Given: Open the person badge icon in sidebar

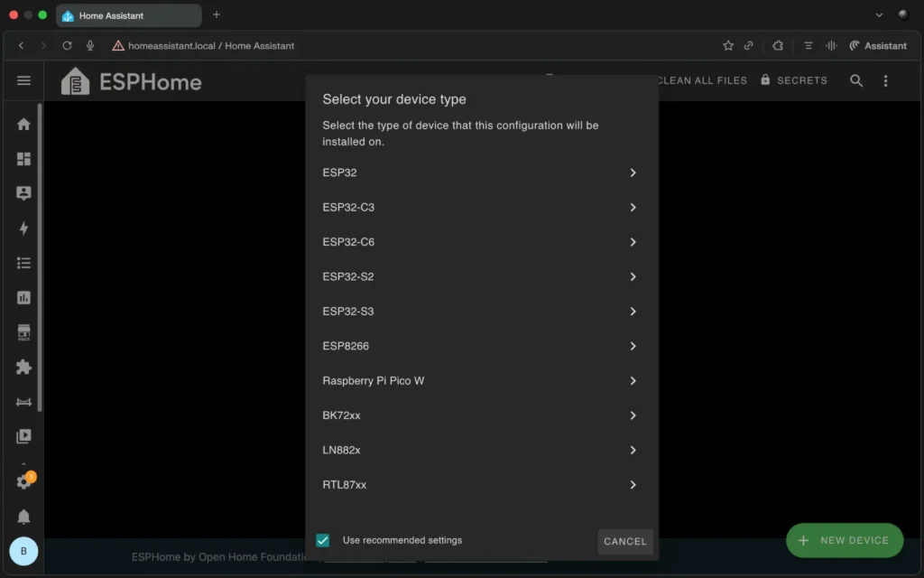Looking at the screenshot, I should coord(23,193).
